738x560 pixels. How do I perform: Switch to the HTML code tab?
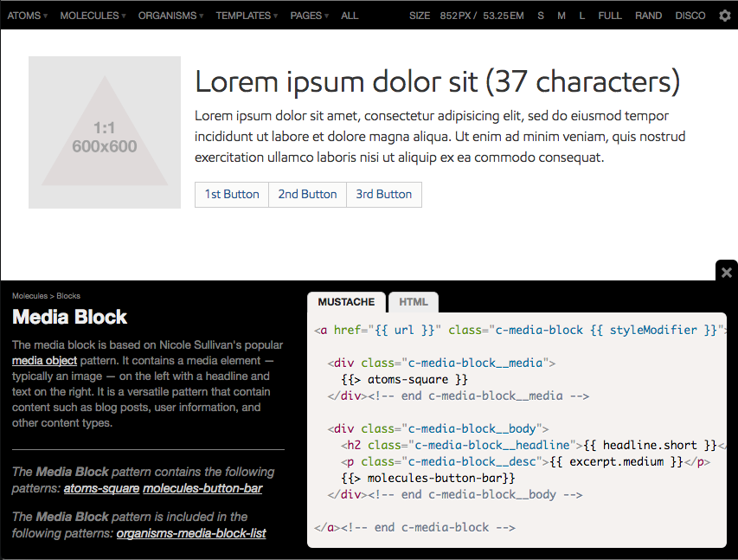[x=414, y=302]
